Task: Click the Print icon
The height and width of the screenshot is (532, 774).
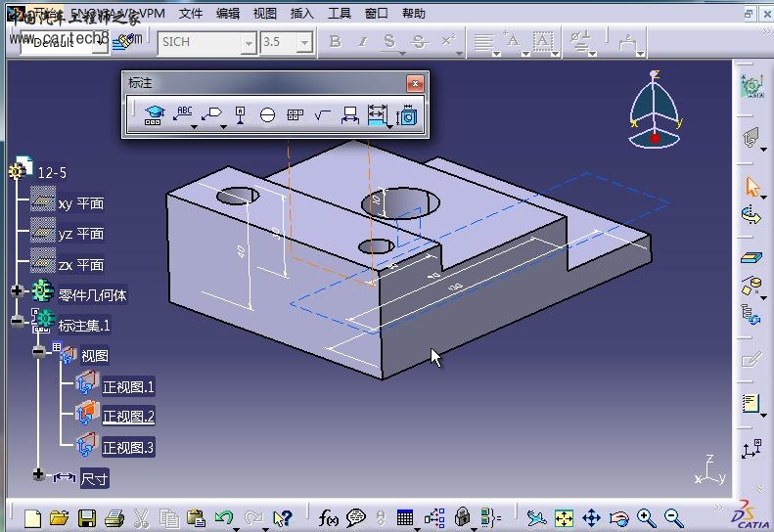Action: [114, 518]
